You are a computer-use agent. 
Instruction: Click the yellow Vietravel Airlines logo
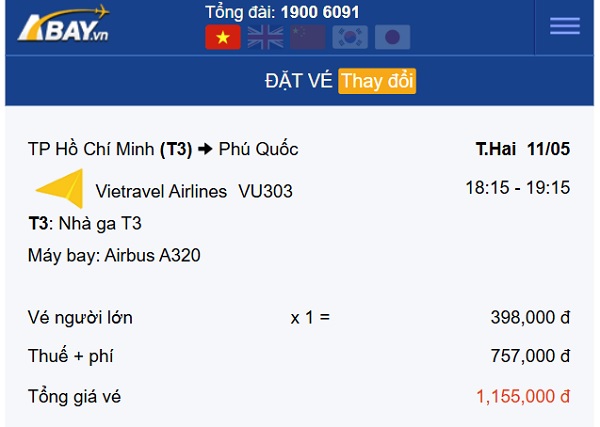click(x=59, y=189)
